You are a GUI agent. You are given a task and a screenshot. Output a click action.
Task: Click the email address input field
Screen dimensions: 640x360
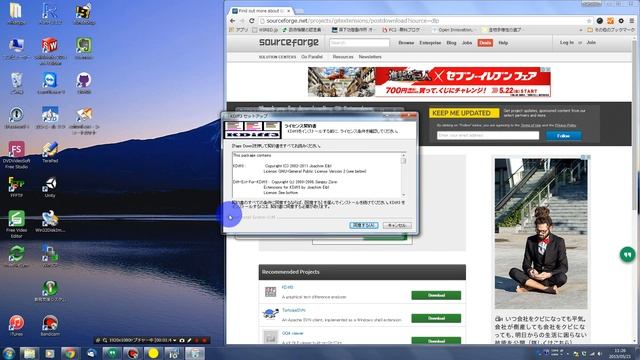[488, 136]
